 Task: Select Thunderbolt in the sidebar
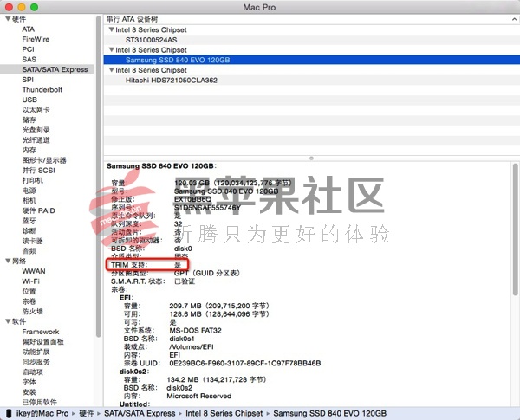click(42, 90)
